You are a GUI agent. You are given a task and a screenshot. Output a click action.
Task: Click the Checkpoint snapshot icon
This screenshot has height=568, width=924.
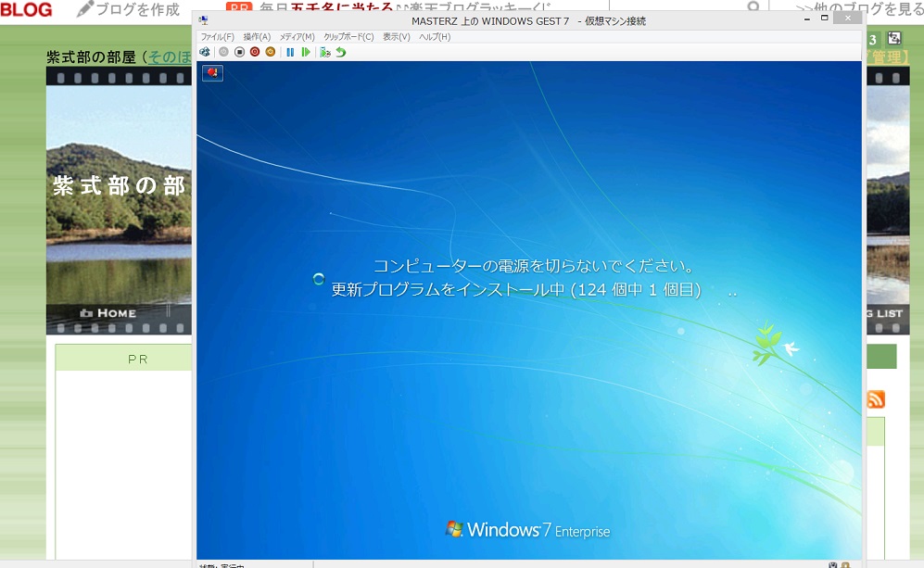pyautogui.click(x=324, y=52)
